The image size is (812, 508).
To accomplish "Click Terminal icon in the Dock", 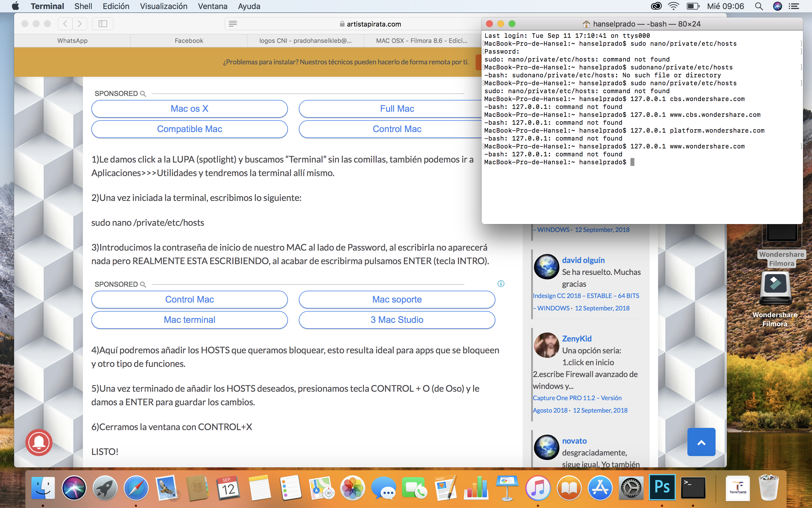I will pyautogui.click(x=693, y=488).
